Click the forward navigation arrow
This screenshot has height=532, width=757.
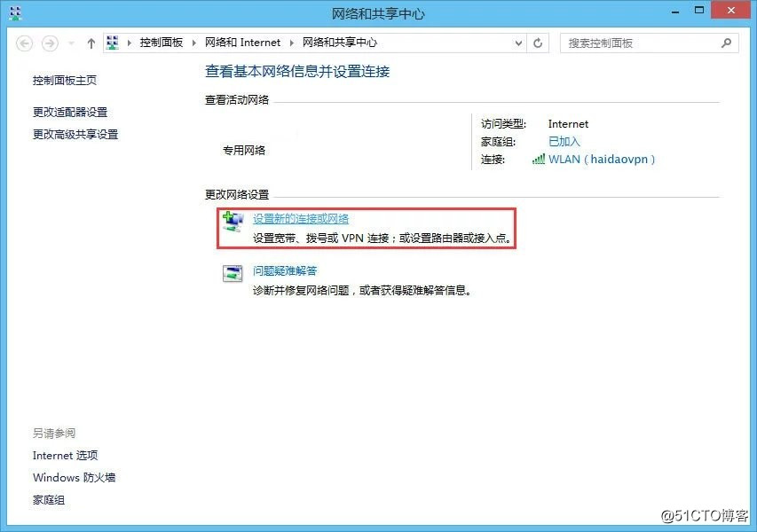point(50,43)
